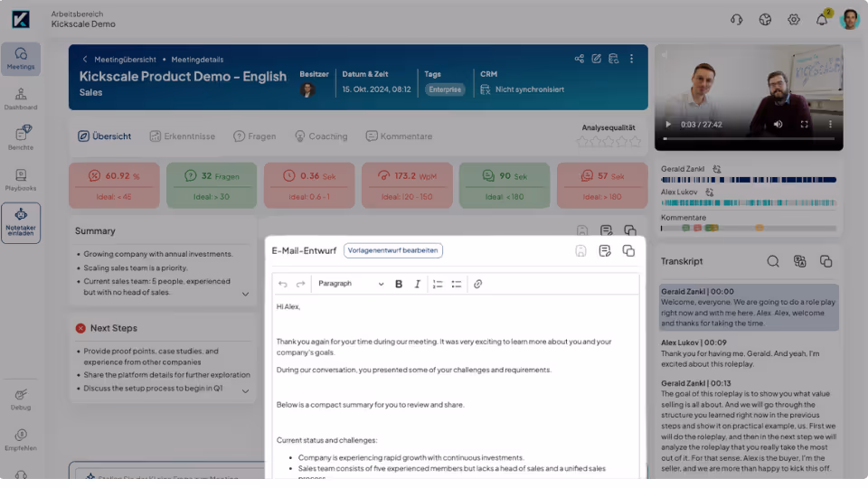The image size is (868, 488).
Task: Open settings gear in top bar
Action: pyautogui.click(x=794, y=20)
